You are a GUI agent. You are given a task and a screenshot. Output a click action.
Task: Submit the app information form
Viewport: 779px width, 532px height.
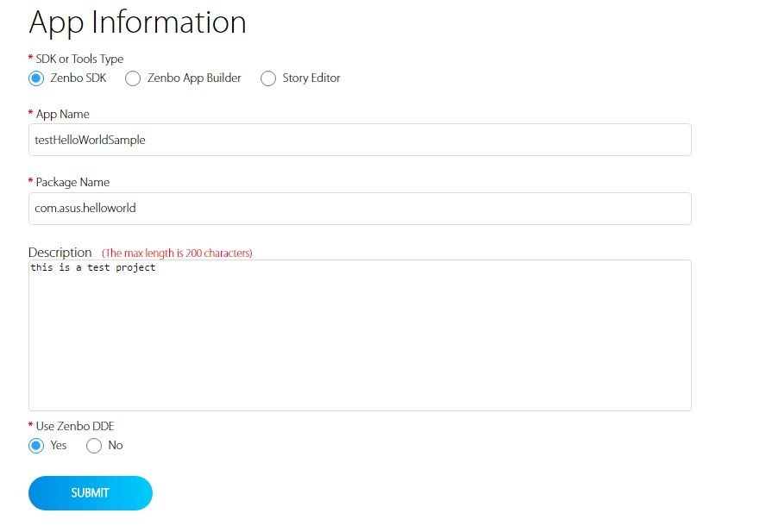coord(91,492)
